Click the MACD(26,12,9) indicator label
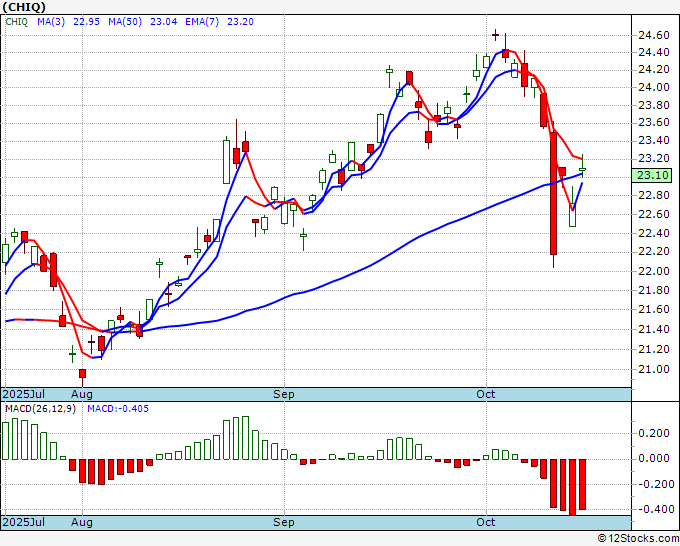Image resolution: width=680 pixels, height=546 pixels. tap(40, 409)
